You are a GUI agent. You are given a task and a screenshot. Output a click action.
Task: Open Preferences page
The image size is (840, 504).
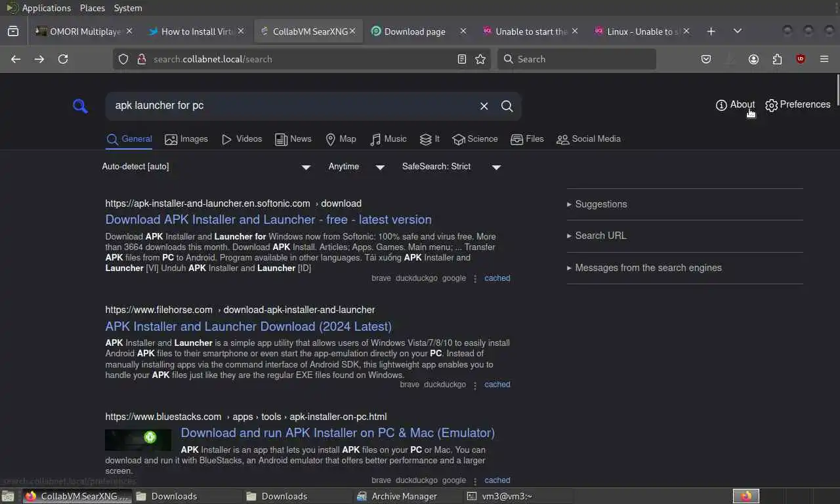[x=798, y=105]
